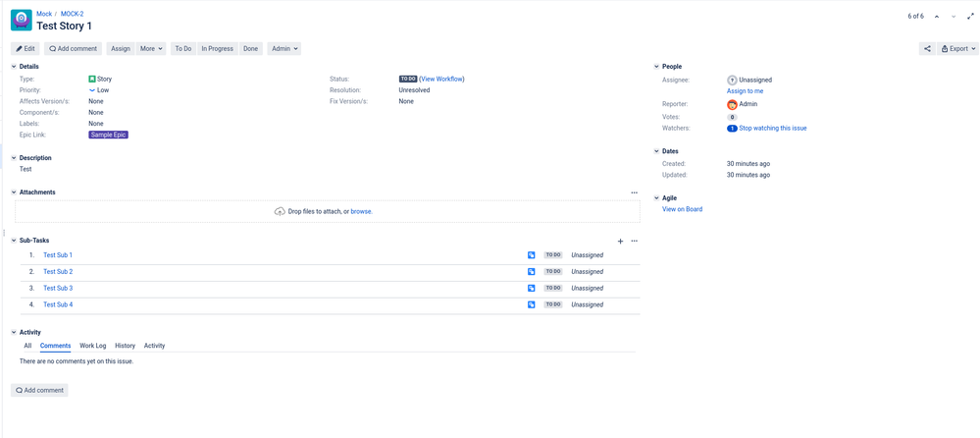The height and width of the screenshot is (438, 980).
Task: Switch to the All activity tab
Action: tap(27, 346)
